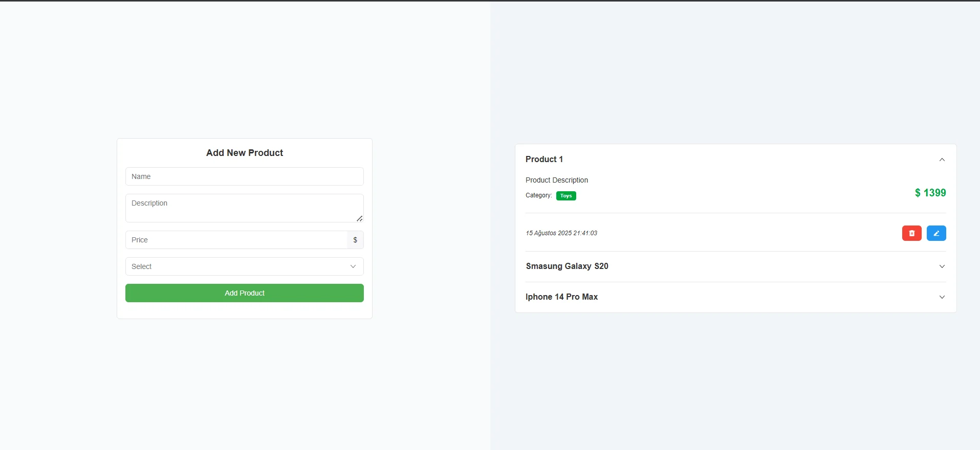Click the green Toys category tag
The height and width of the screenshot is (450, 980).
[x=566, y=196]
